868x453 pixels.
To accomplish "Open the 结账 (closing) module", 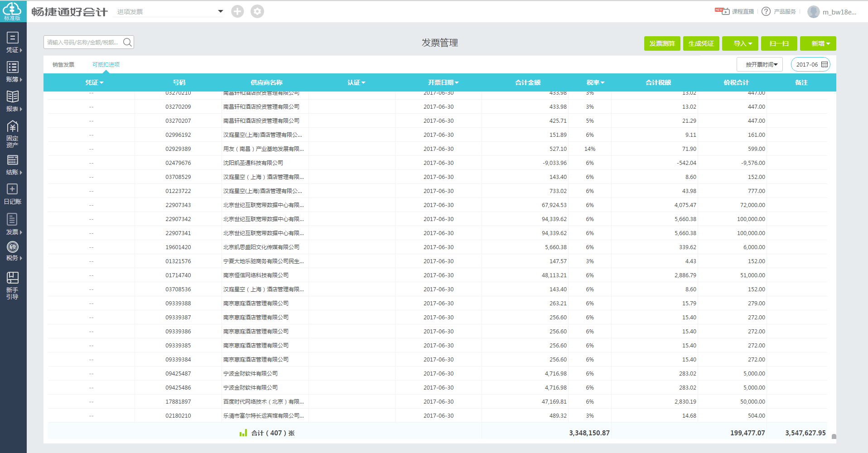I will coord(13,164).
